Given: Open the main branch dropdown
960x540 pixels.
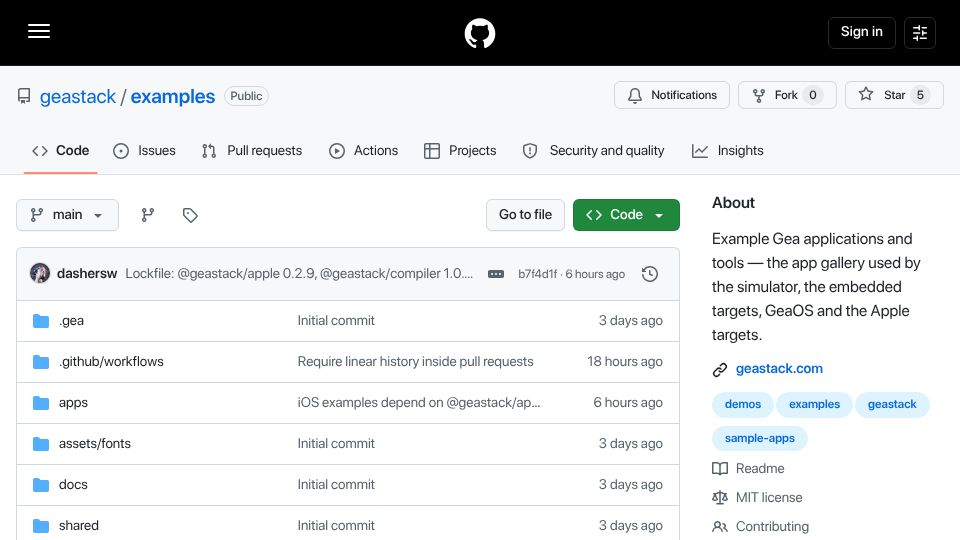Looking at the screenshot, I should click(x=67, y=215).
